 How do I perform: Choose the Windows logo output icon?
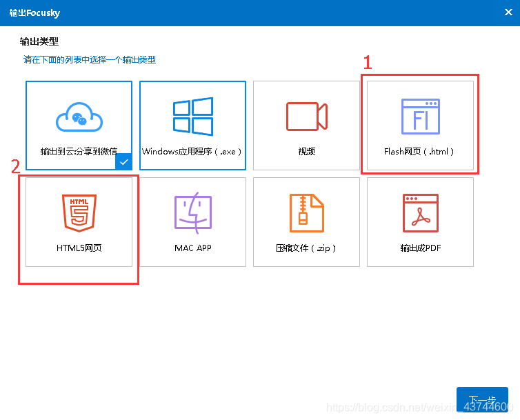[192, 117]
